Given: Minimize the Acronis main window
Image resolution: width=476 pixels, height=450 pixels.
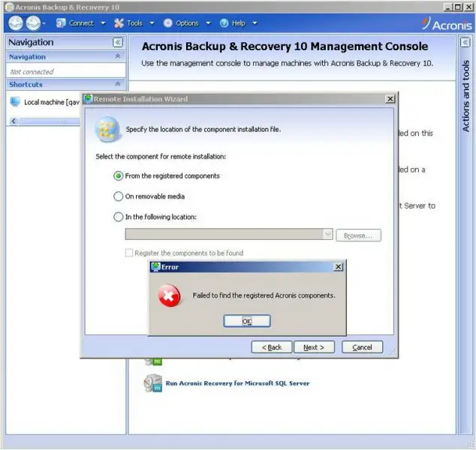Looking at the screenshot, I should [x=448, y=7].
